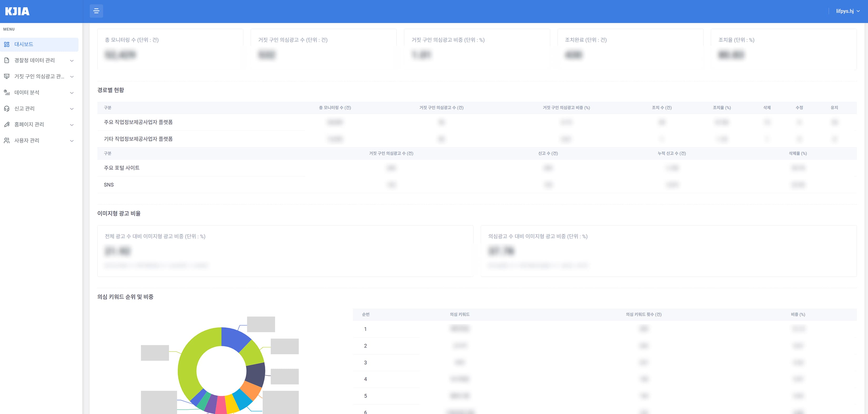Click the KJIA logo

pyautogui.click(x=17, y=12)
